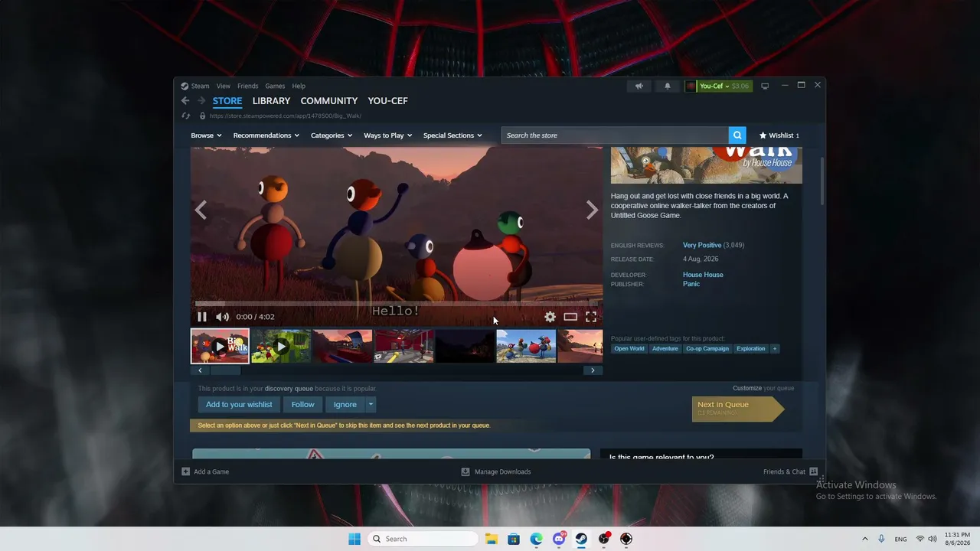Image resolution: width=980 pixels, height=551 pixels.
Task: Show next media with right arrow on video
Action: coord(592,210)
